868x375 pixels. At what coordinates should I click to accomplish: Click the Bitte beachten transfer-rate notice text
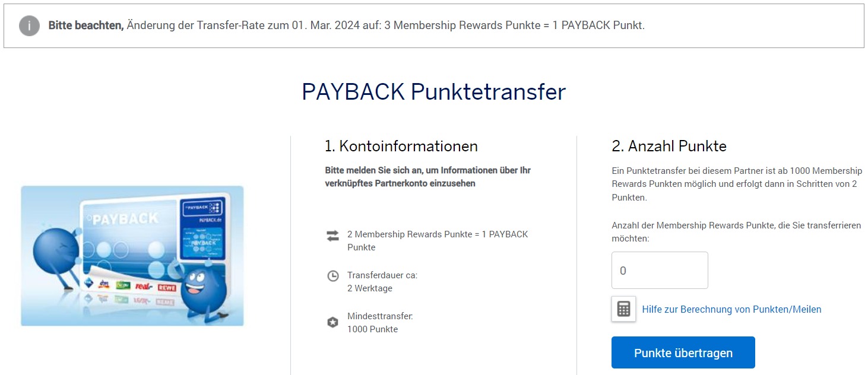click(x=346, y=26)
